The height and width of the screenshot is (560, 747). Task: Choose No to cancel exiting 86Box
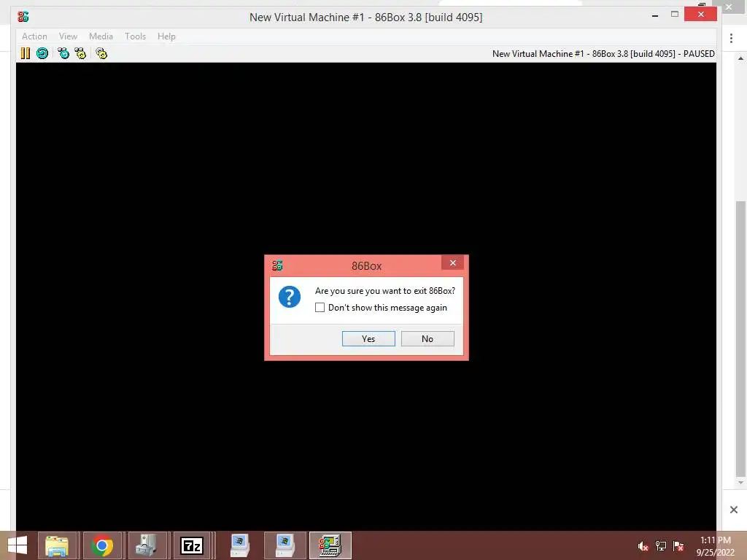pos(427,338)
